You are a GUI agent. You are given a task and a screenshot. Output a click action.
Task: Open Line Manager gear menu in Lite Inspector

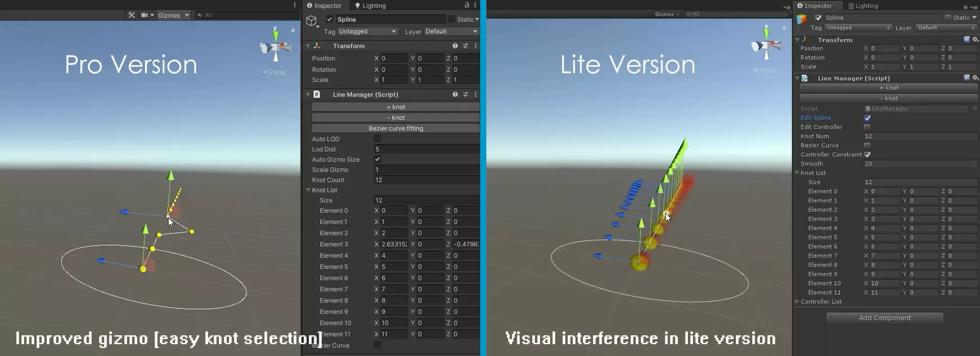pyautogui.click(x=975, y=78)
